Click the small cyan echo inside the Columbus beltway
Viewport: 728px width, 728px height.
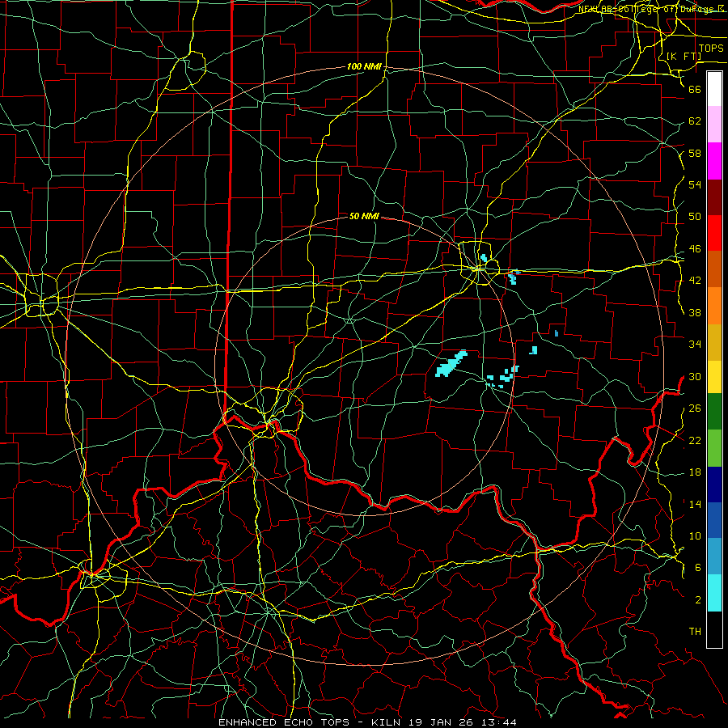coord(484,258)
